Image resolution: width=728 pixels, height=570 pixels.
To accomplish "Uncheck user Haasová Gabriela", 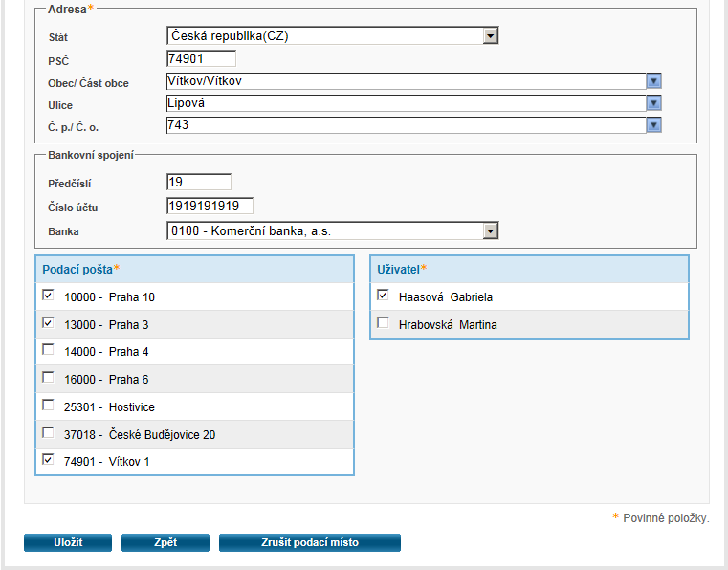I will point(383,296).
